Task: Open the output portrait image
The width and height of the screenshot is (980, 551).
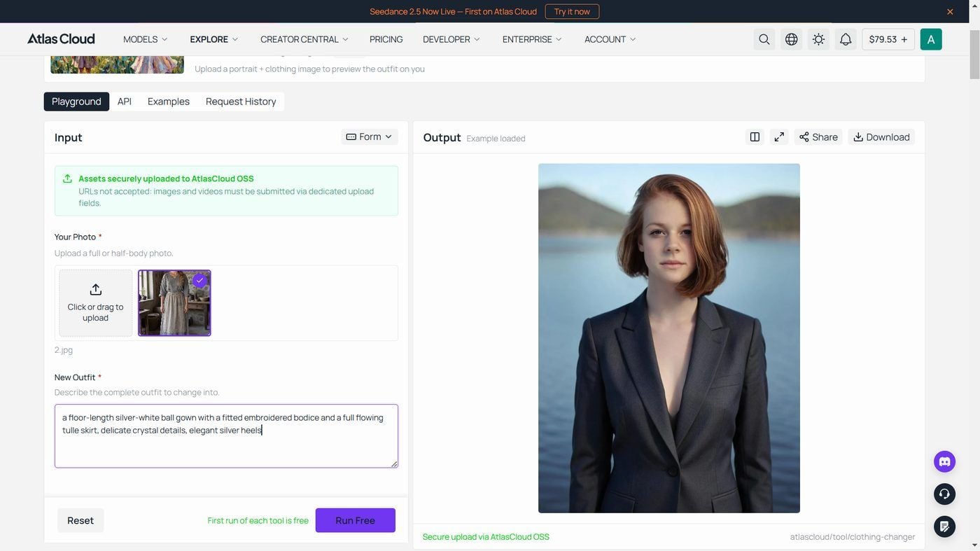Action: pyautogui.click(x=669, y=338)
